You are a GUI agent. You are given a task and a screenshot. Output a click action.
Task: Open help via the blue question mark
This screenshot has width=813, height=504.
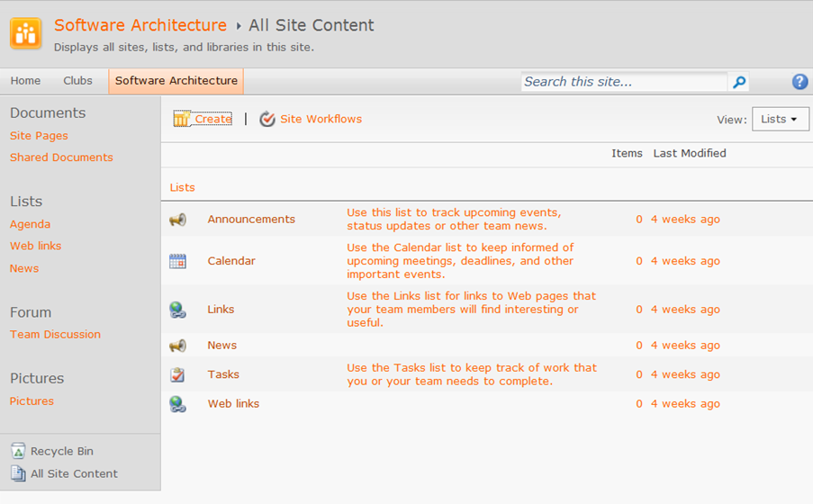799,81
